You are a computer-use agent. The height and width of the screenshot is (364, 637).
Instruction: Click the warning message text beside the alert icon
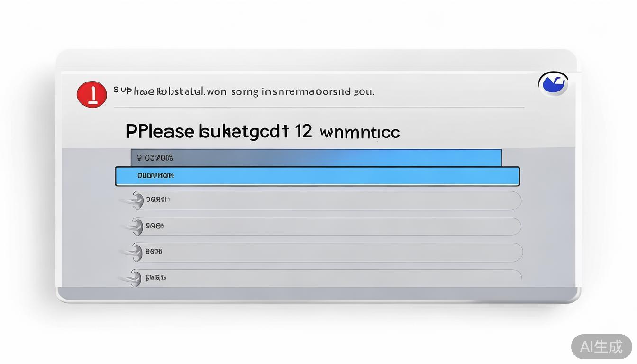[x=244, y=91]
